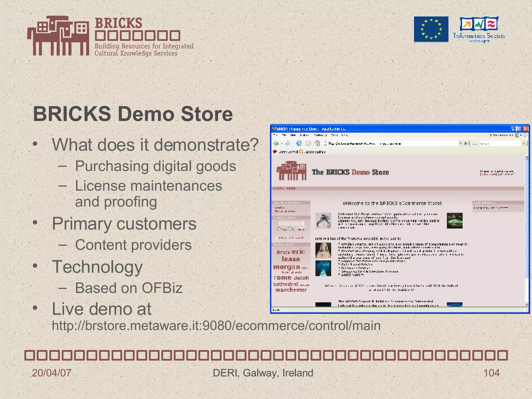This screenshot has width=532, height=399.
Task: Open the File menu in Firefox
Action: click(x=276, y=135)
